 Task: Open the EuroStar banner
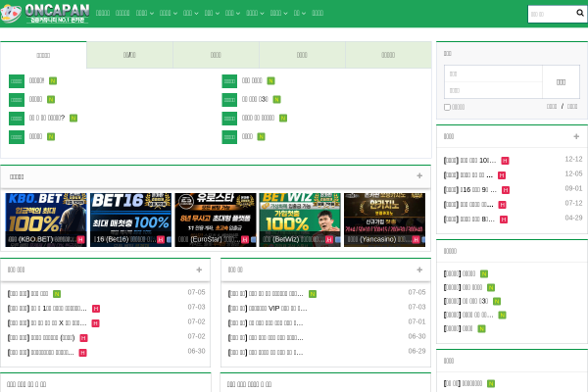(216, 220)
